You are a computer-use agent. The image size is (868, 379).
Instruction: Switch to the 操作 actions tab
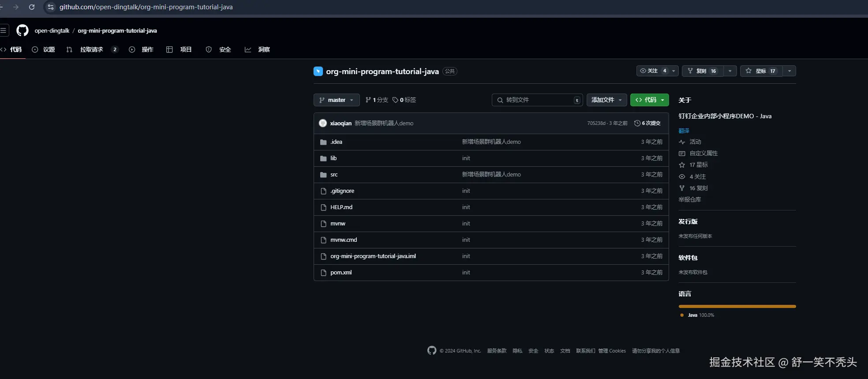pyautogui.click(x=141, y=49)
